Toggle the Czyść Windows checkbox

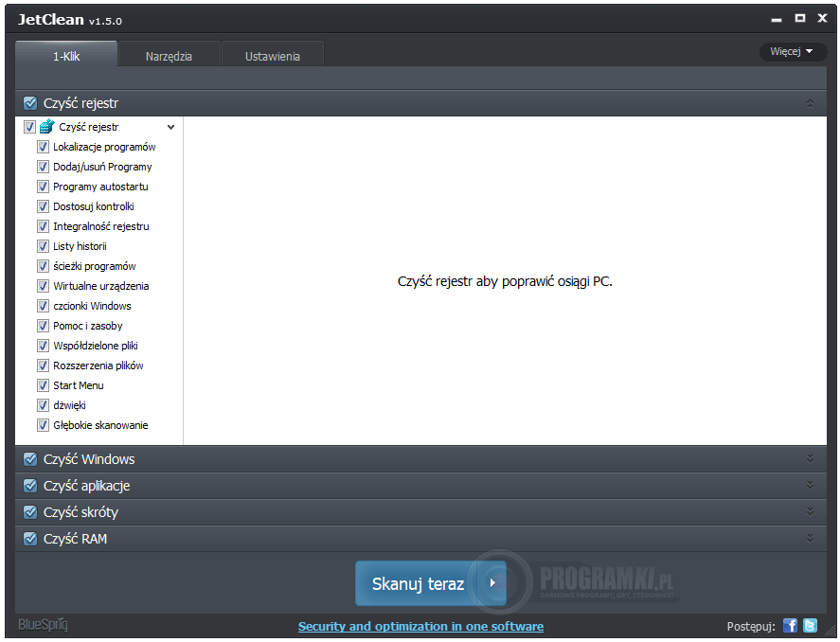(30, 459)
